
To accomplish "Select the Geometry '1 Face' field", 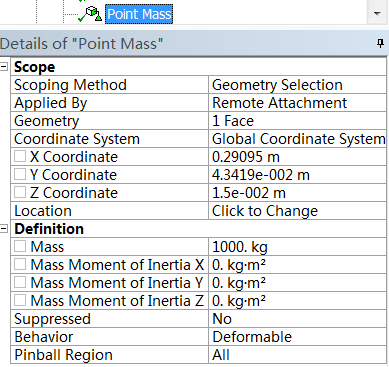I will pos(297,121).
